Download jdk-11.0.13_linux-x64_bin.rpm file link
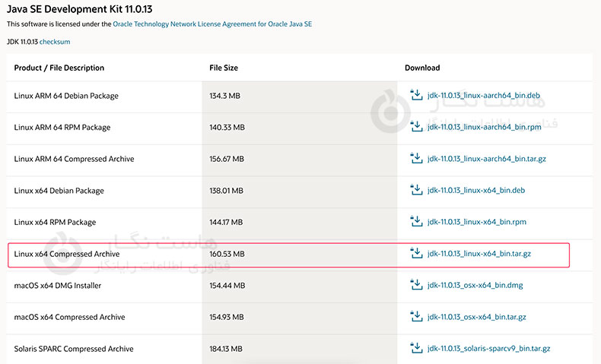601x364 pixels. [x=476, y=222]
